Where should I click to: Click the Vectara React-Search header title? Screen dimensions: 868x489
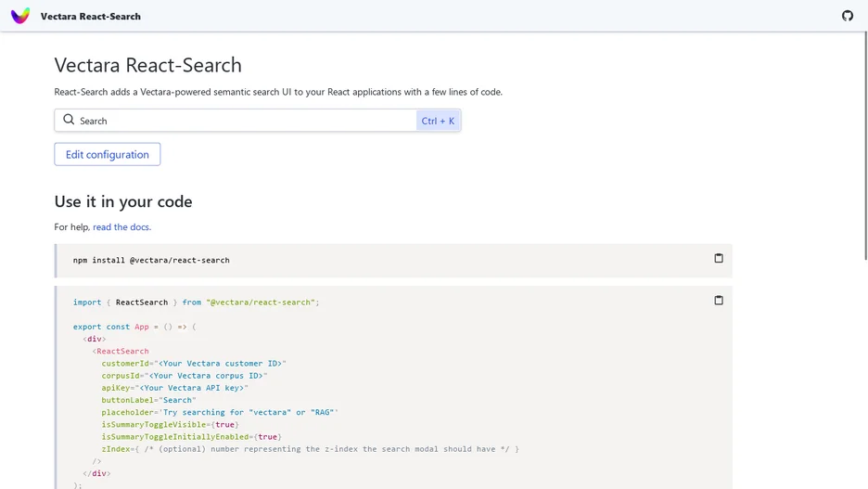91,17
